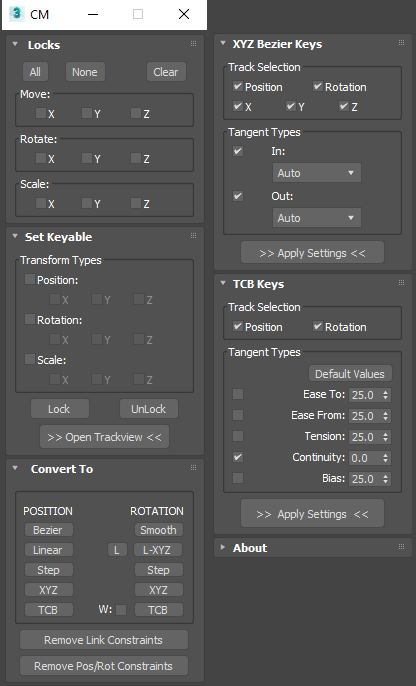
Task: Click the 3ds Max app icon in title bar
Action: coord(17,14)
